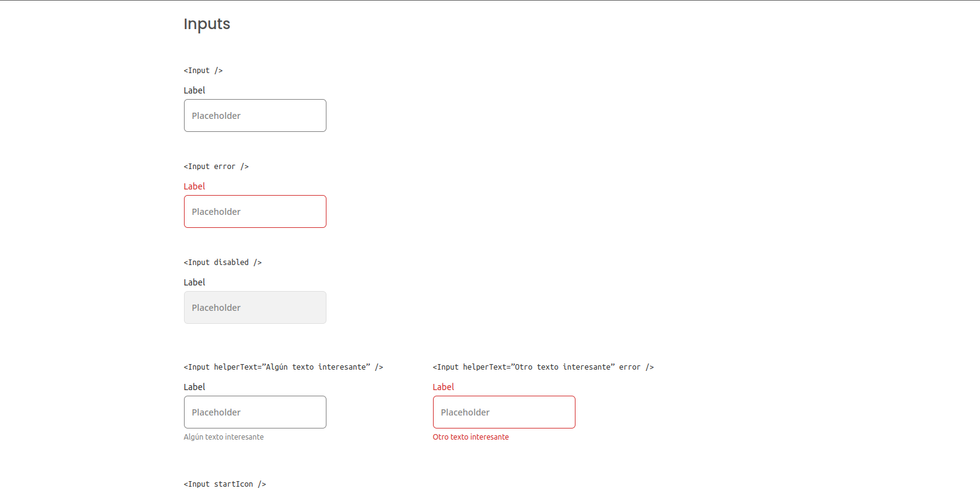Click red helper text 'Otro texto interesante'
This screenshot has width=980, height=496.
tap(471, 437)
